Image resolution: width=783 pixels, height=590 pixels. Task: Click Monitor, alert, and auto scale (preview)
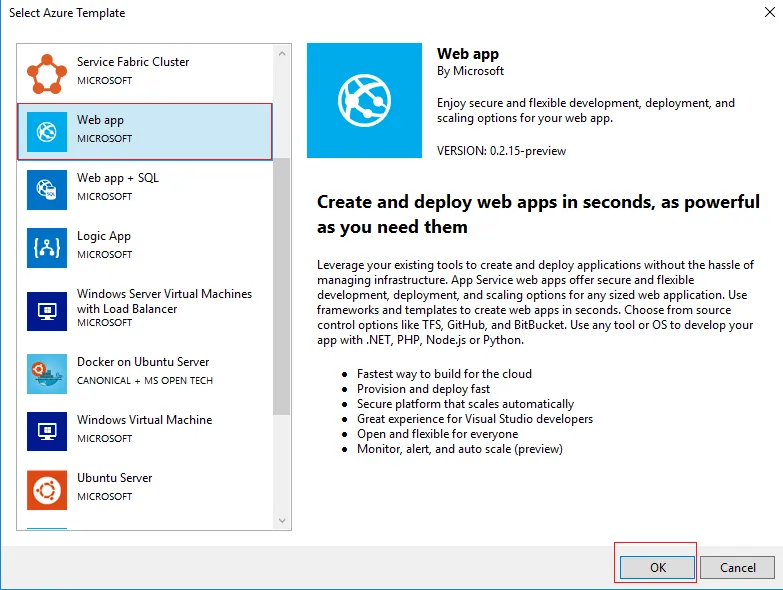[x=460, y=449]
